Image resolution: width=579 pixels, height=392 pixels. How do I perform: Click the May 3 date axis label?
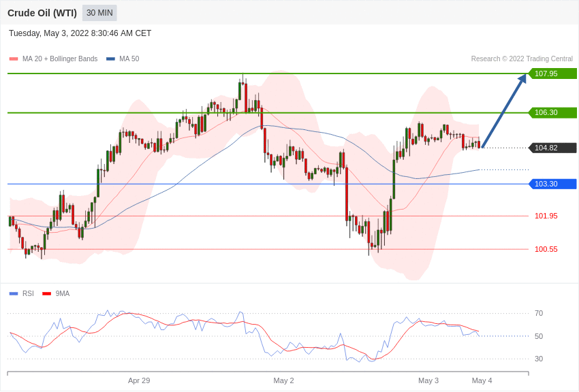pyautogui.click(x=428, y=380)
